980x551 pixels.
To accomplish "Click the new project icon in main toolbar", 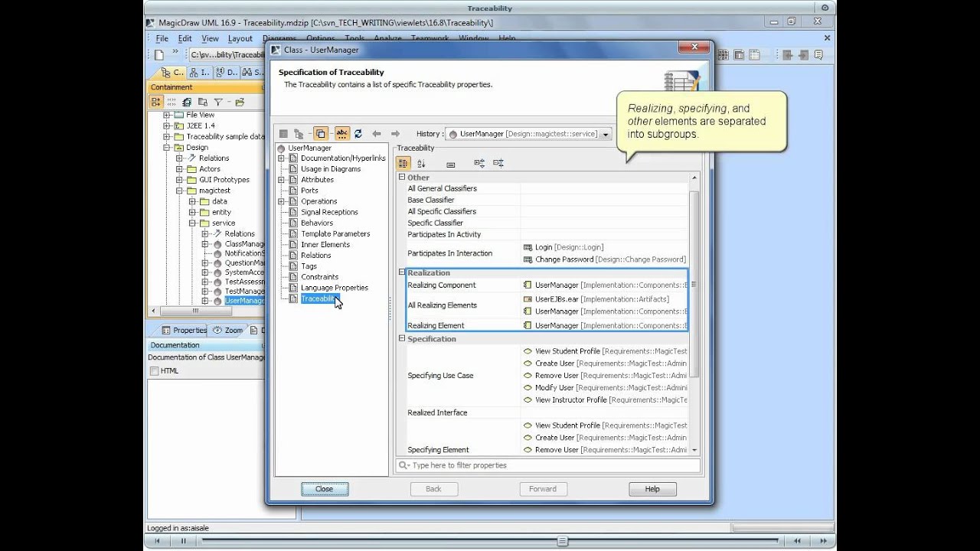I will [159, 54].
